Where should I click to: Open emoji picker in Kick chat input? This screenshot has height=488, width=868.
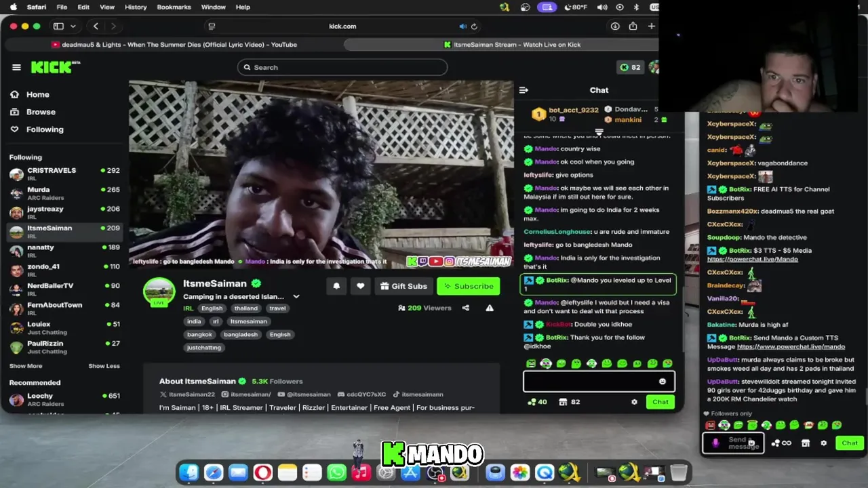coord(663,381)
